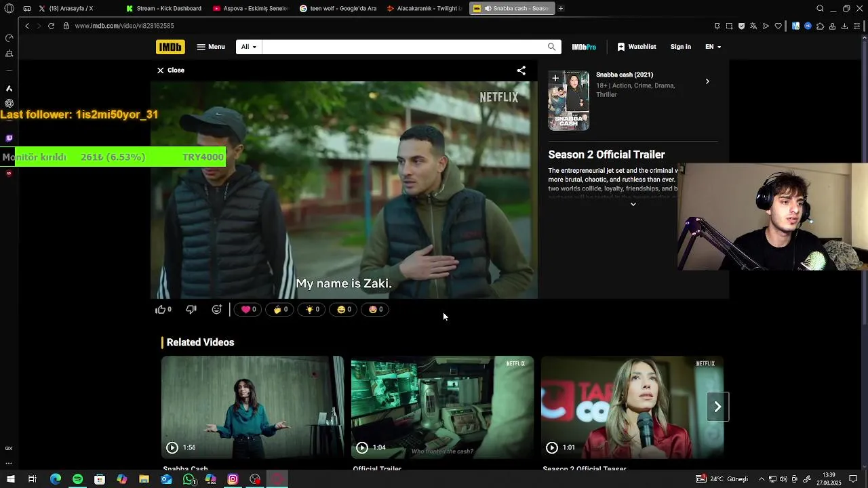Click the Season 2 trailer video frame

click(x=344, y=190)
